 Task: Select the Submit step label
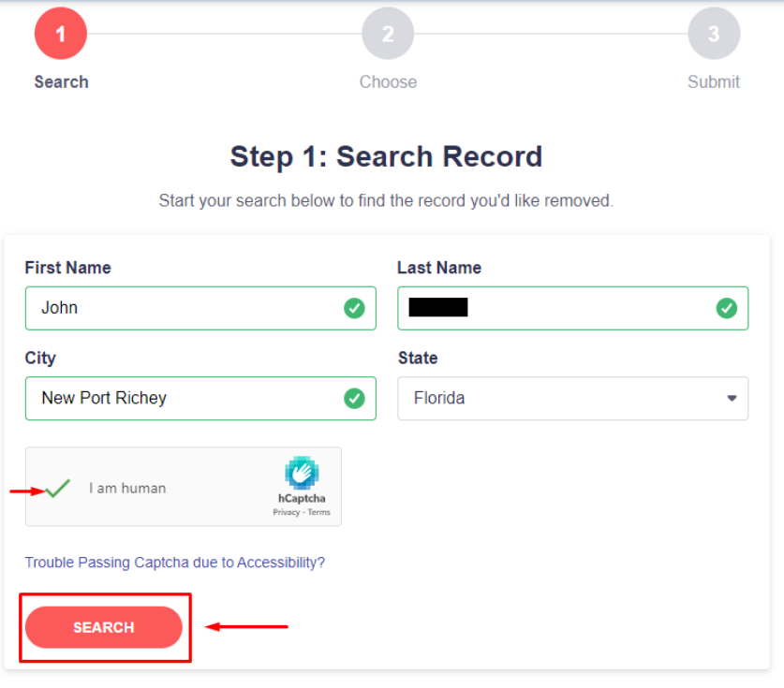714,82
